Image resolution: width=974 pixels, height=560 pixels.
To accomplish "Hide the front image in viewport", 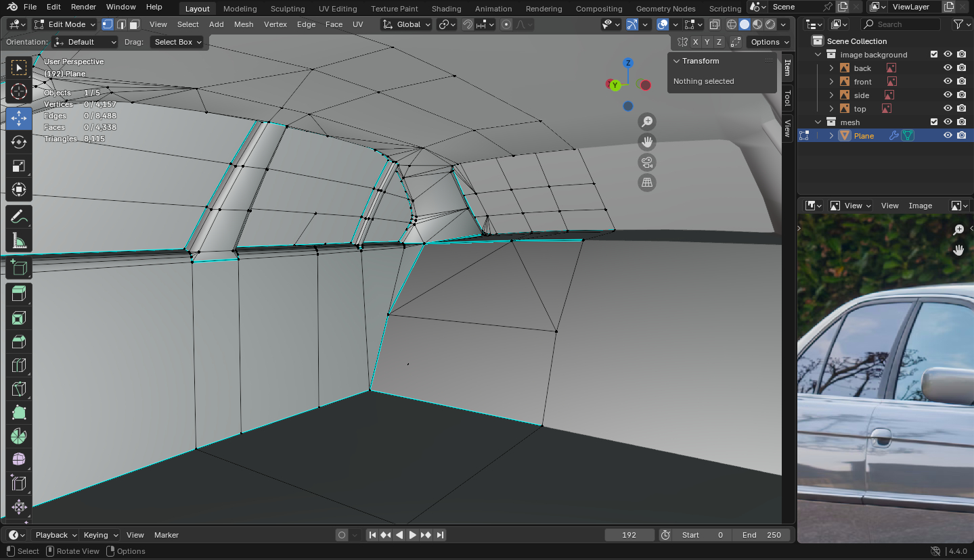I will tap(948, 82).
